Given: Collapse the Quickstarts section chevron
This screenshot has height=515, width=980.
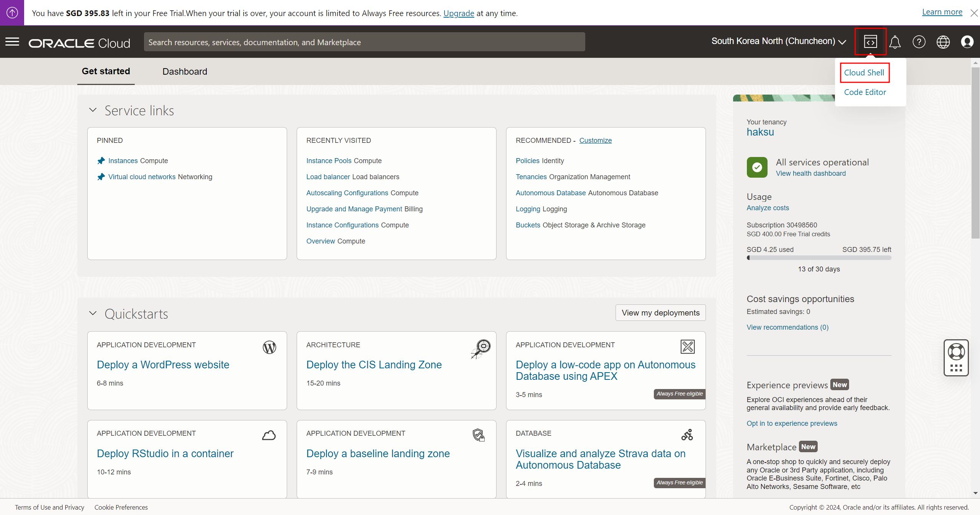Looking at the screenshot, I should click(x=93, y=314).
